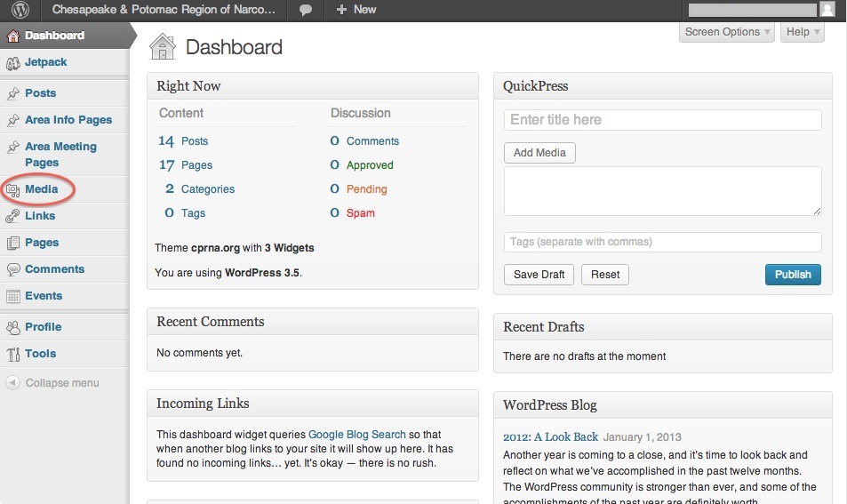Open the Profile menu item

coord(44,327)
